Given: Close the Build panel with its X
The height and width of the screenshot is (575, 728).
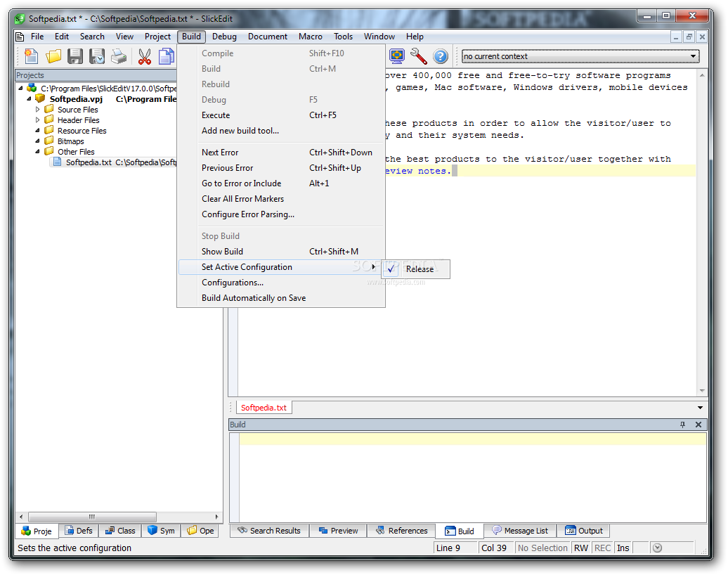Looking at the screenshot, I should tap(698, 425).
